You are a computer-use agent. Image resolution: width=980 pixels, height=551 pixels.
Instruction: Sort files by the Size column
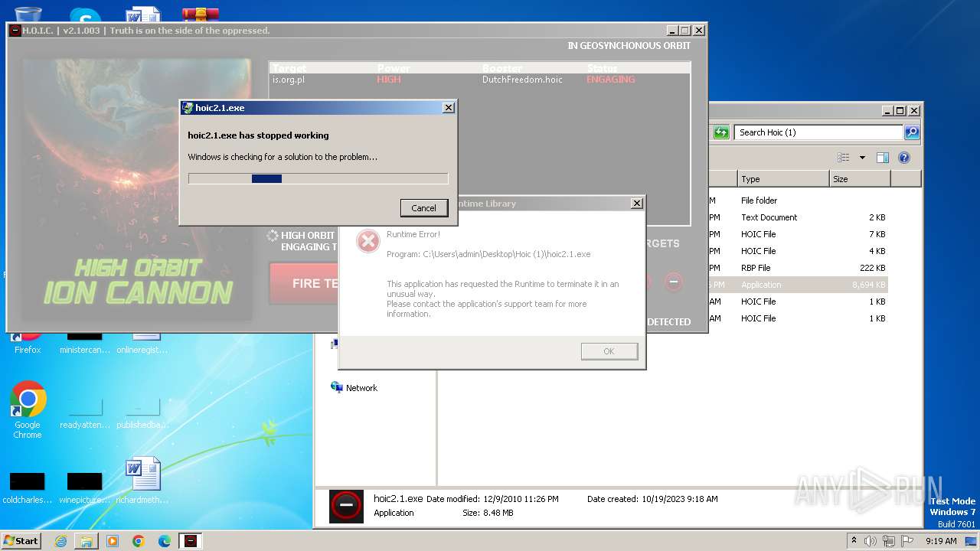point(860,179)
